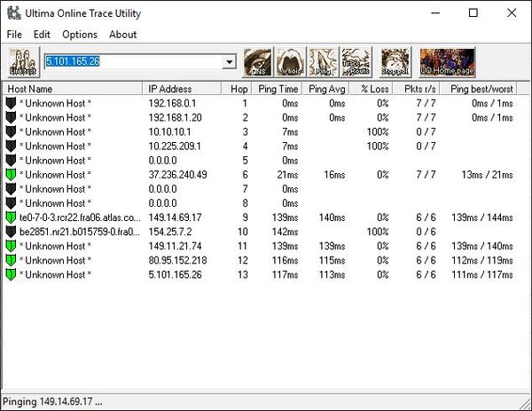Click the black shield of be2851.nr21 host

(x=12, y=232)
